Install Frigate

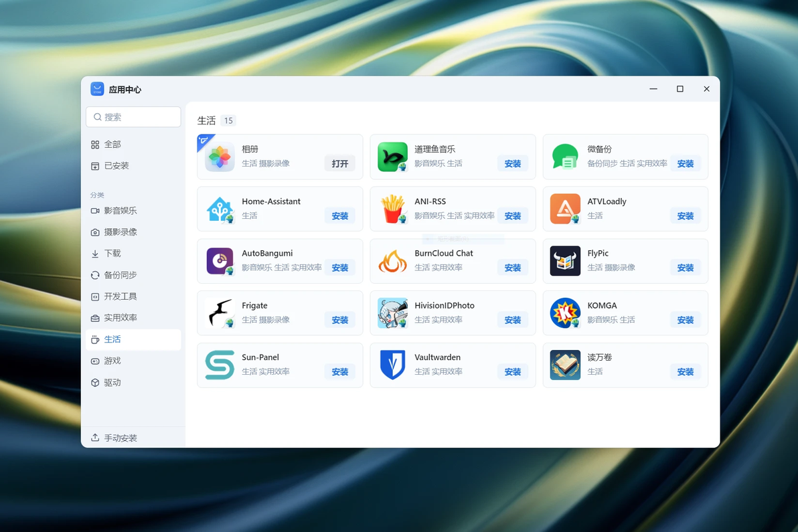click(x=340, y=320)
